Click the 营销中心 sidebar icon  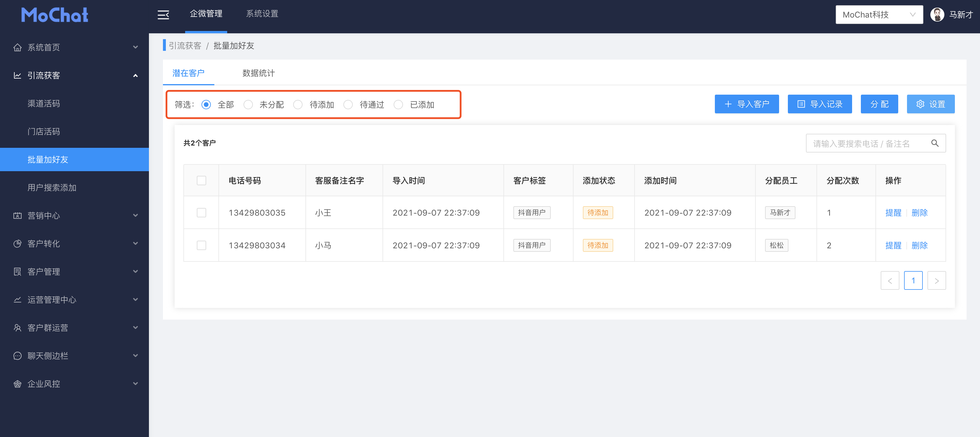point(18,216)
